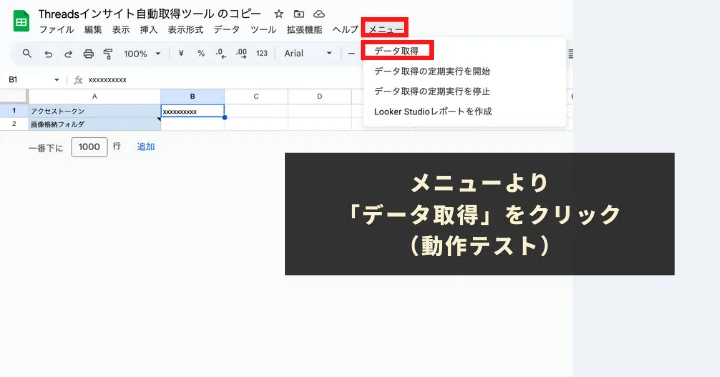Open the 100% zoom dropdown

pos(142,54)
